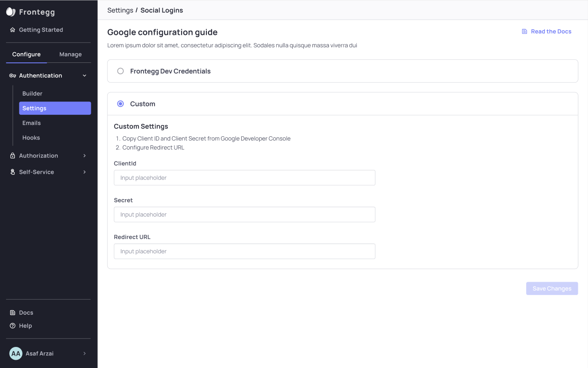
Task: Select the Custom radio button
Action: pyautogui.click(x=121, y=104)
